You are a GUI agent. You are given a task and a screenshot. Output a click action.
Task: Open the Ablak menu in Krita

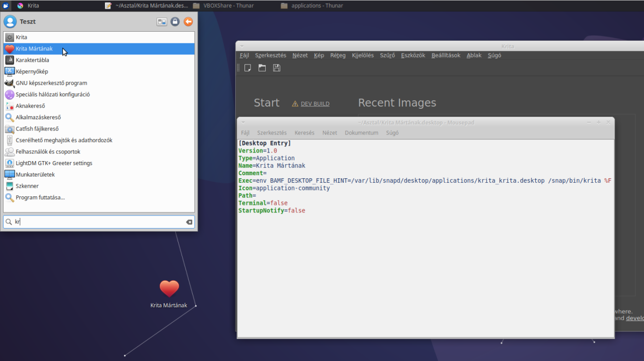tap(474, 55)
